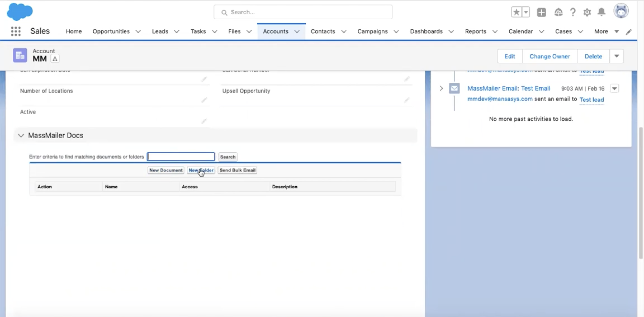Screen dimensions: 644x317
Task: Open the Notifications bell icon
Action: coord(601,12)
